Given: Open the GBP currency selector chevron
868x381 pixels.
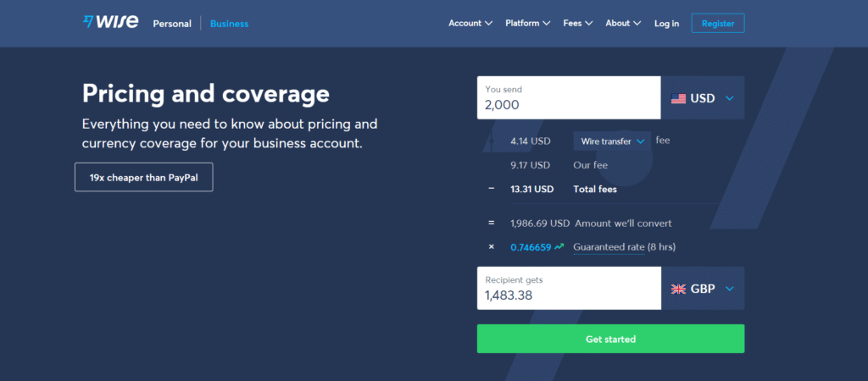Looking at the screenshot, I should 730,289.
